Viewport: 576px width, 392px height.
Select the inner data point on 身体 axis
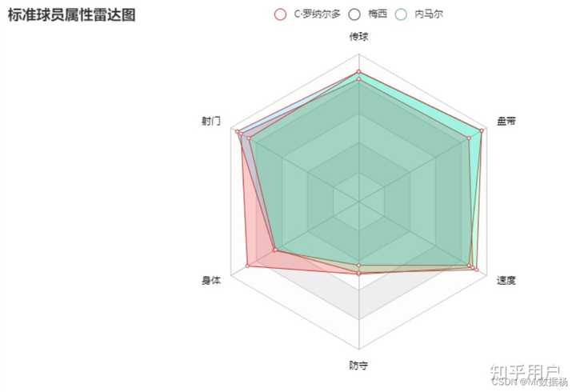click(x=275, y=250)
